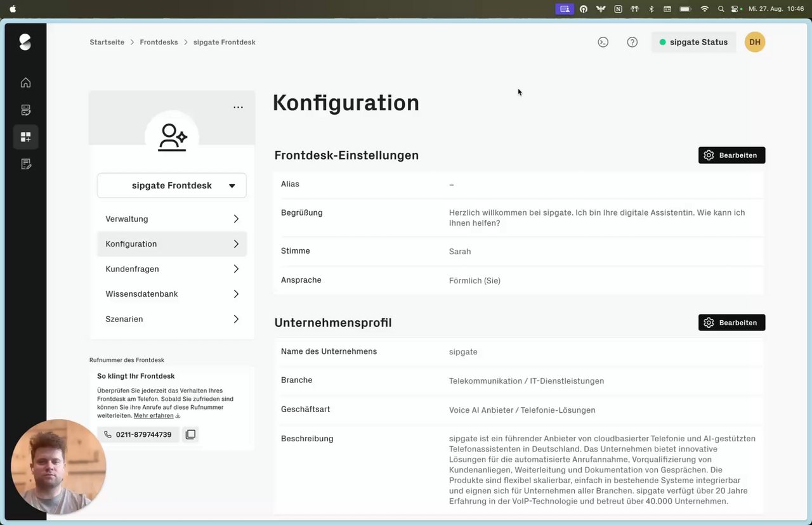Click the Beschreibung company description paragraph
Screen dimensions: 812x525
(602, 470)
